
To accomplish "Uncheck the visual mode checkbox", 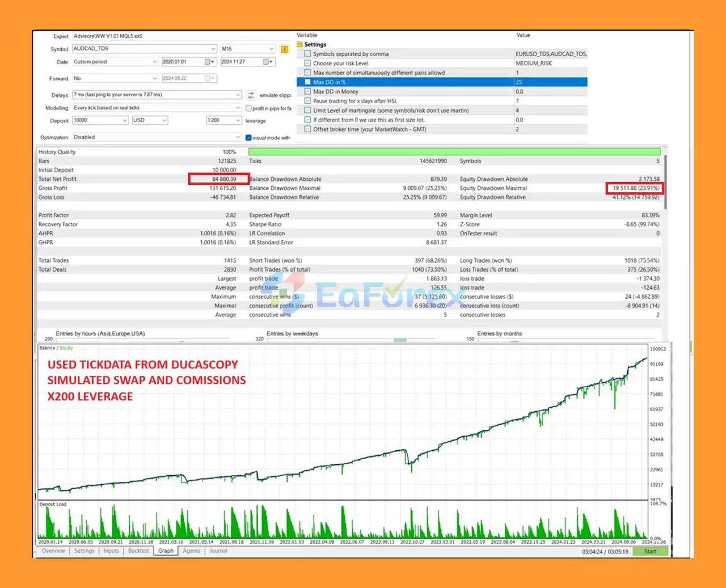I will (248, 138).
